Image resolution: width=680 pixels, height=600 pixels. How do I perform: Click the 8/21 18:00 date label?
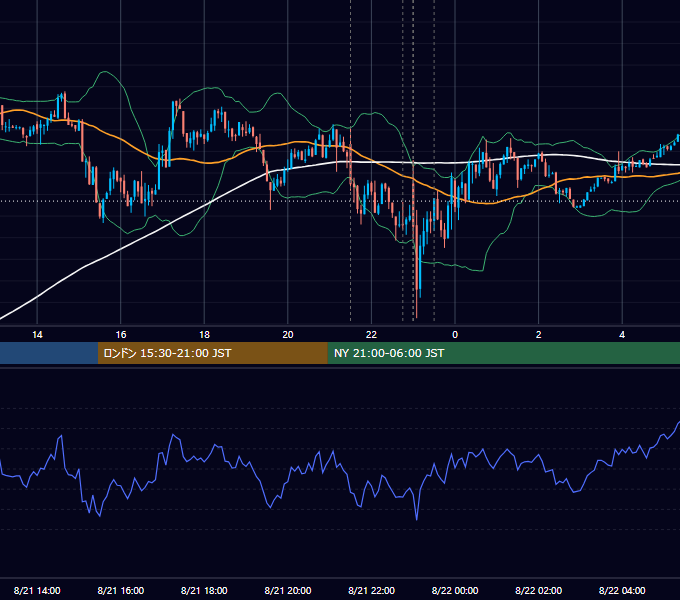pyautogui.click(x=204, y=590)
